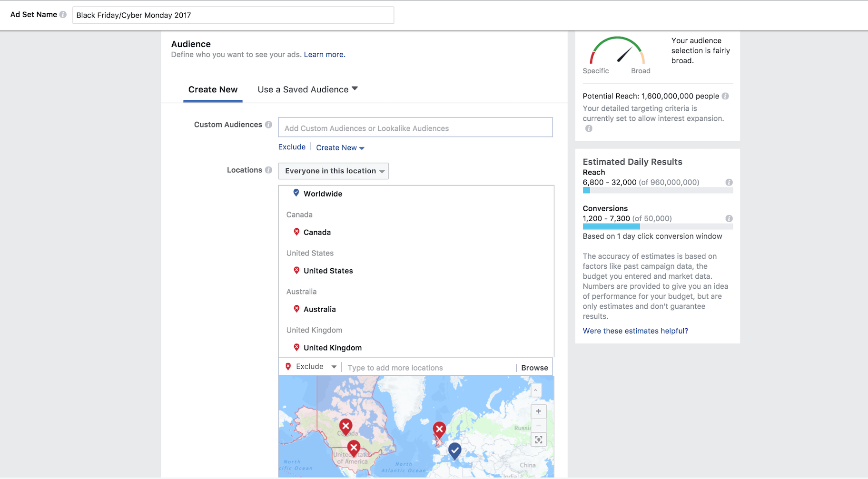Click the Custom Audiences info icon
The height and width of the screenshot is (479, 868).
click(268, 125)
